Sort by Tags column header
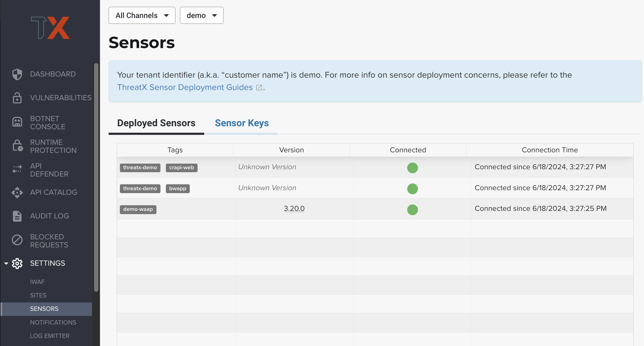The height and width of the screenshot is (346, 644). pyautogui.click(x=175, y=150)
